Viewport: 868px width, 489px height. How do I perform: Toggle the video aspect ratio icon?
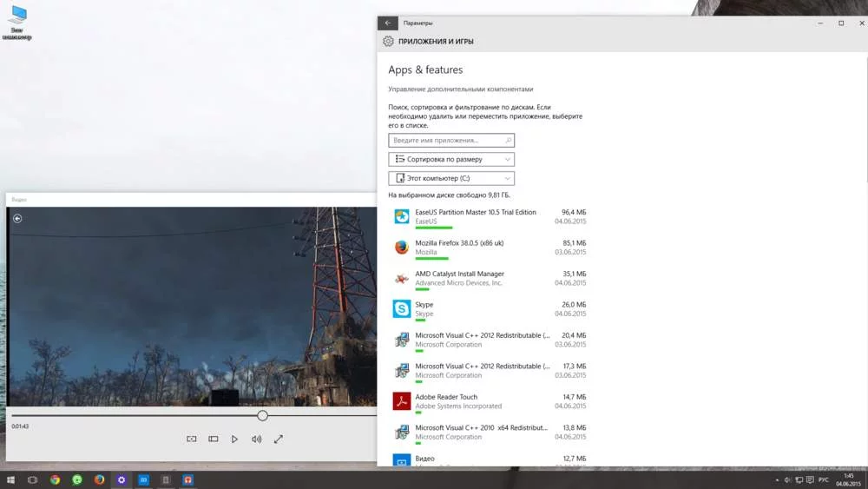click(214, 439)
